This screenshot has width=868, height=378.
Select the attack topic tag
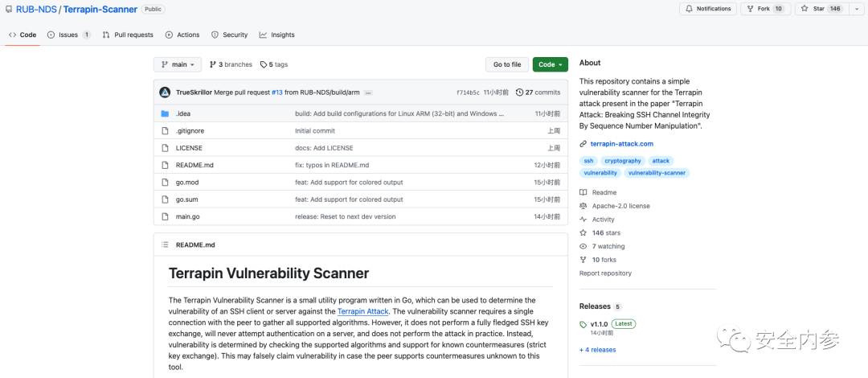pyautogui.click(x=661, y=161)
